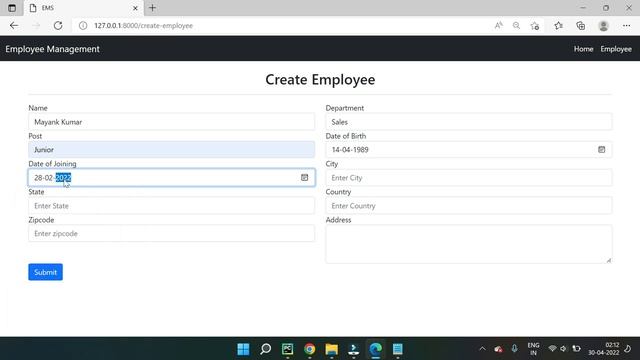Open taskbar Search
Viewport: 640px width, 360px height.
[265, 349]
